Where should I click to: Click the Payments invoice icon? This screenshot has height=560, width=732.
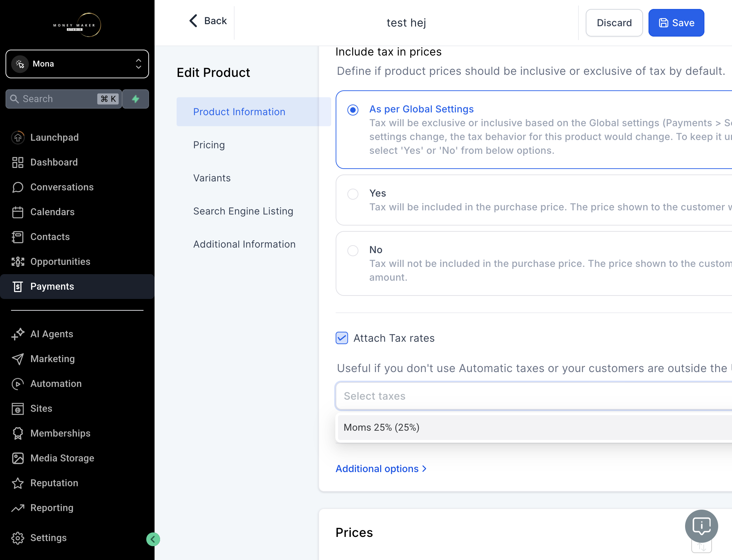click(x=18, y=286)
